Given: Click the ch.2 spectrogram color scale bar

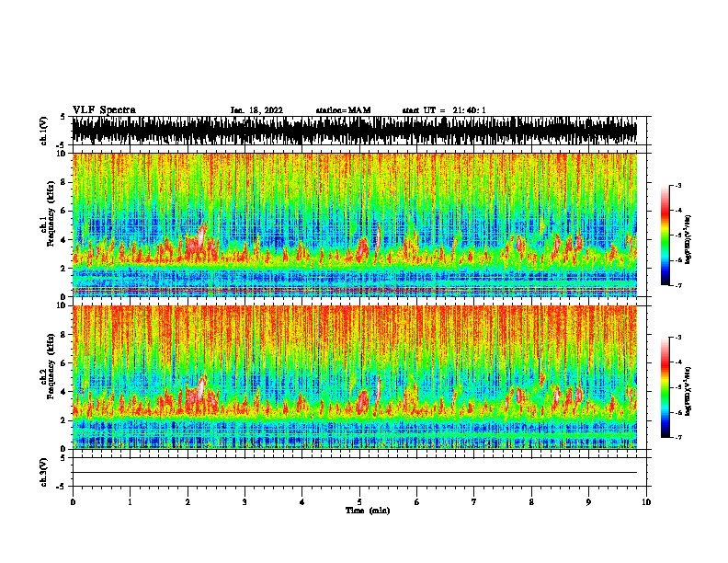Looking at the screenshot, I should pyautogui.click(x=665, y=387).
